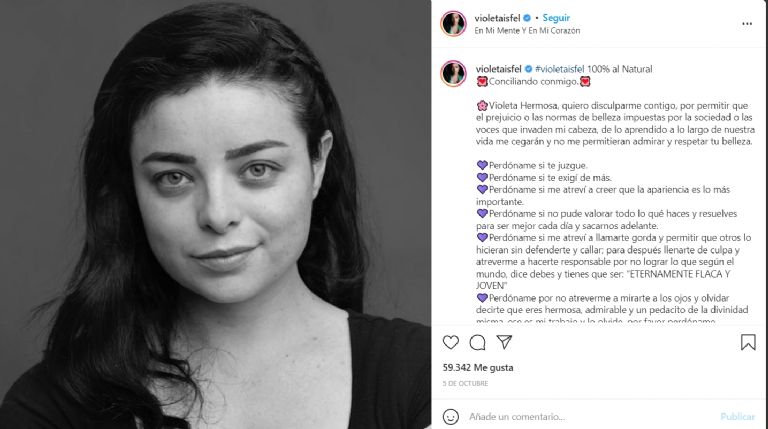Click the black-and-white portrait photo
This screenshot has width=768, height=429.
tap(216, 214)
